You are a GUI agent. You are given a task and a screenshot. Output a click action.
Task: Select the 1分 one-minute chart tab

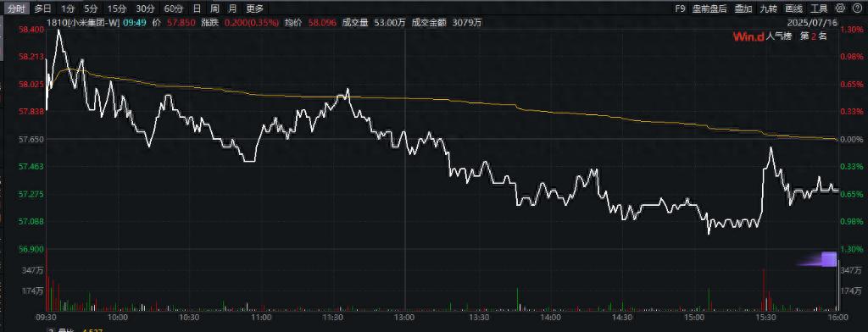coord(68,8)
